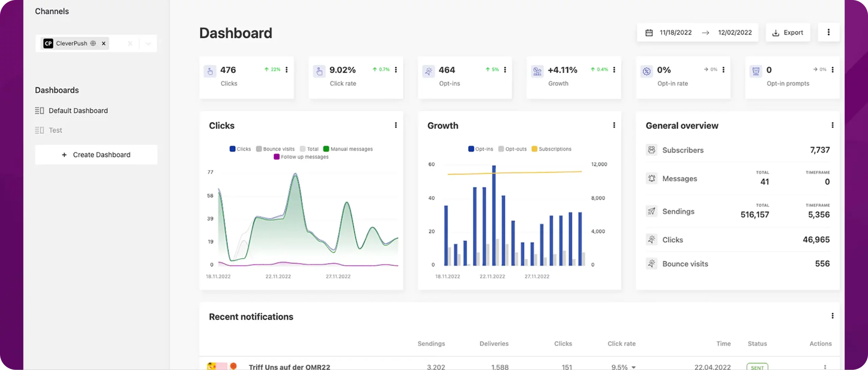Viewport: 868px width, 370px height.
Task: Click the calendar icon in date range
Action: point(649,33)
